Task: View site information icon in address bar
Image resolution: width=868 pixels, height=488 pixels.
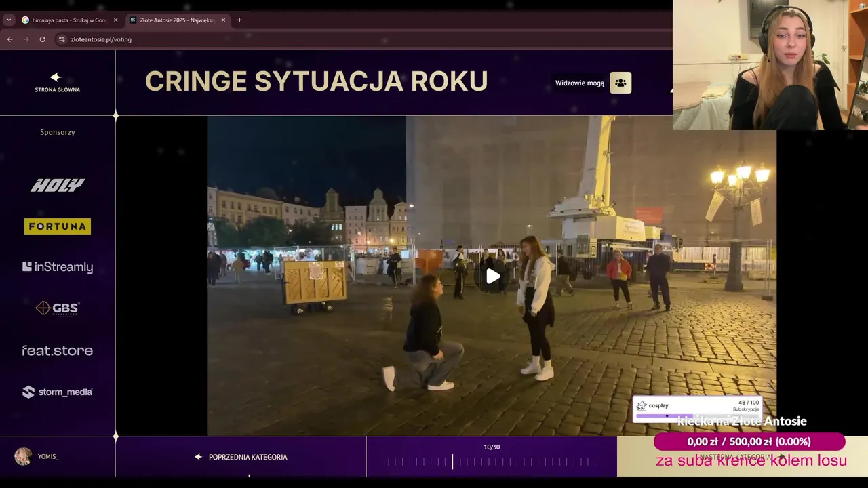Action: pos(62,39)
